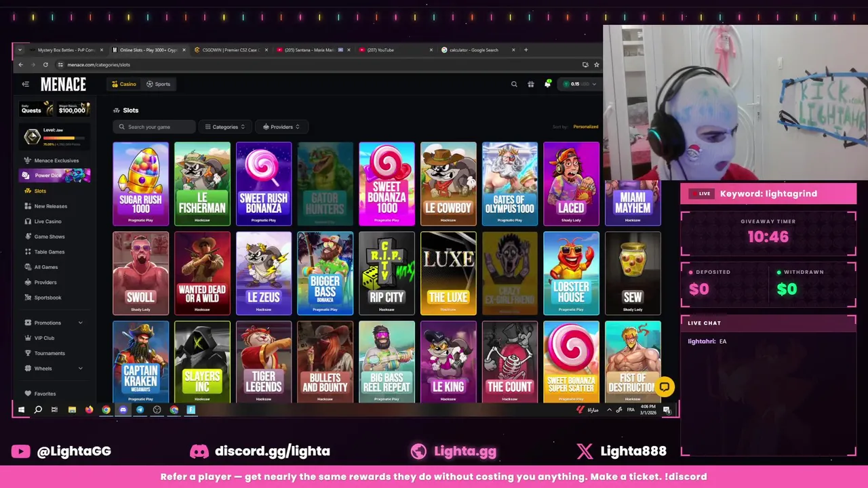Viewport: 868px width, 488px height.
Task: Reload the page in browser
Action: (45, 64)
